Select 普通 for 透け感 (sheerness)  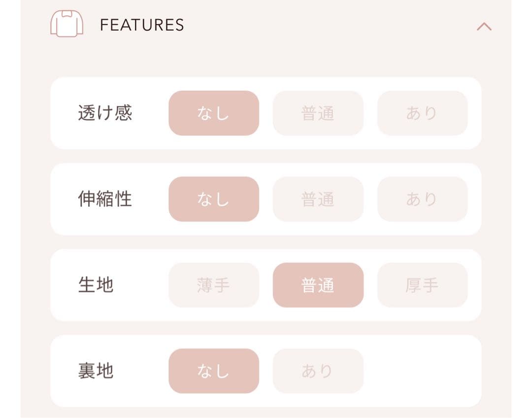click(x=318, y=113)
